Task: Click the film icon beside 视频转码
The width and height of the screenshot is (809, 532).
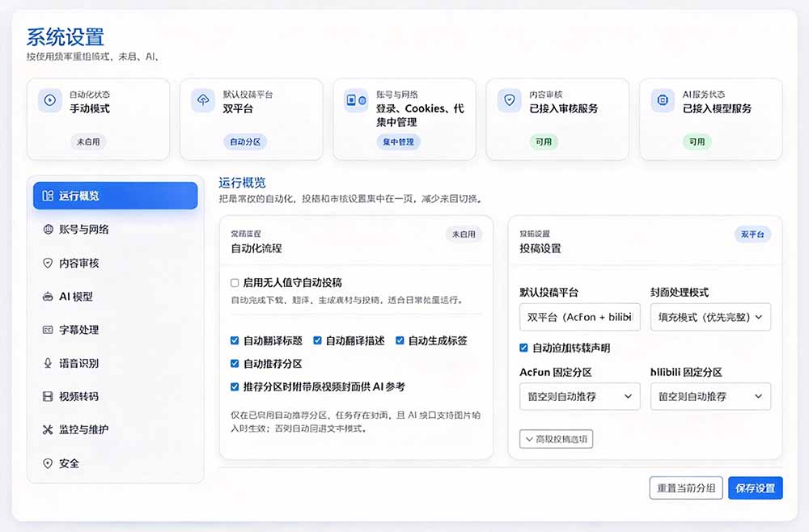Action: [48, 396]
